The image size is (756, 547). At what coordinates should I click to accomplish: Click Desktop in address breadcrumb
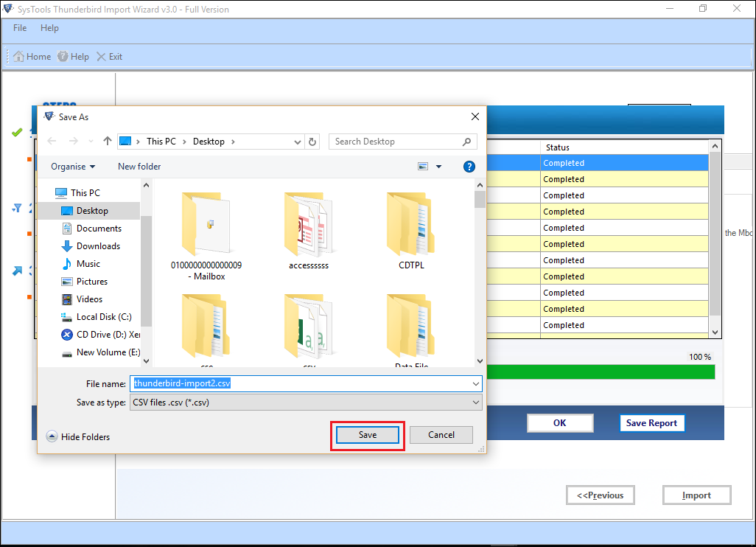click(209, 142)
